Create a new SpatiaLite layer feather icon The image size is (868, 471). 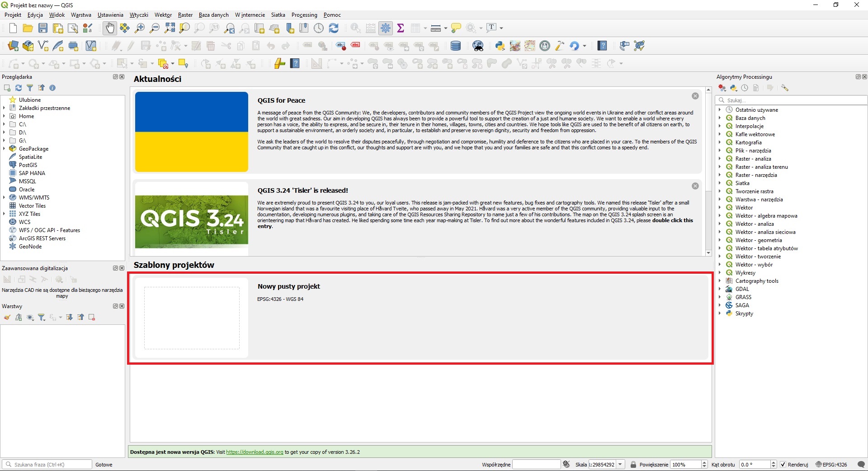click(x=58, y=46)
